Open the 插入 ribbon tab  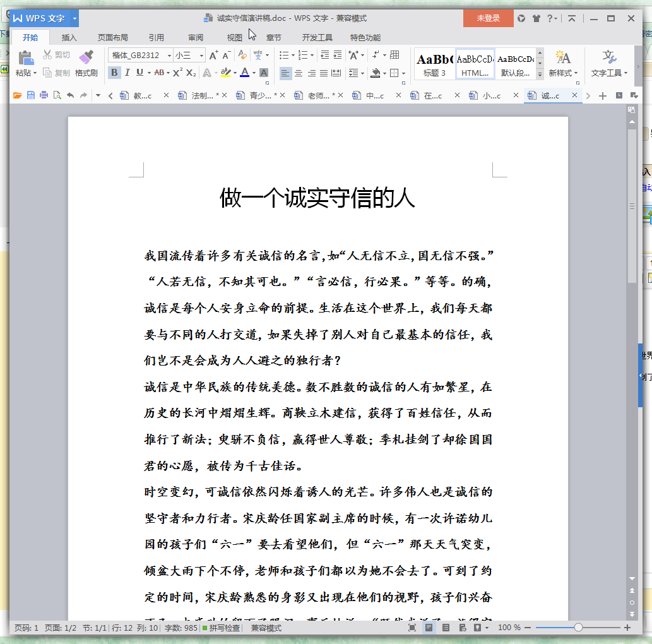point(69,38)
